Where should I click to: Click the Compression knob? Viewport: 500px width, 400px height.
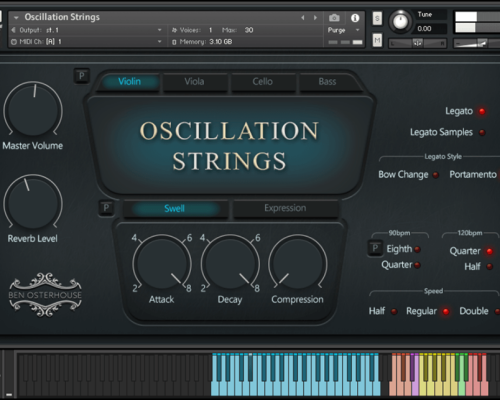298,262
